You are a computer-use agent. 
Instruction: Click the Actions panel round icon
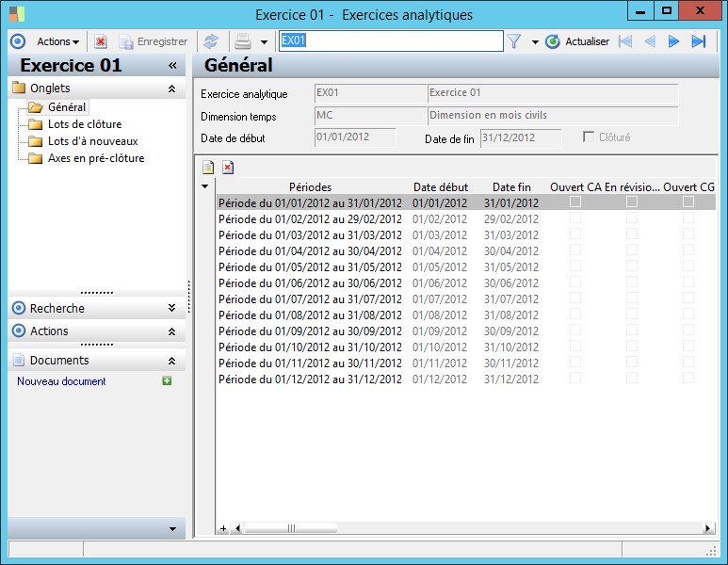coord(19,331)
